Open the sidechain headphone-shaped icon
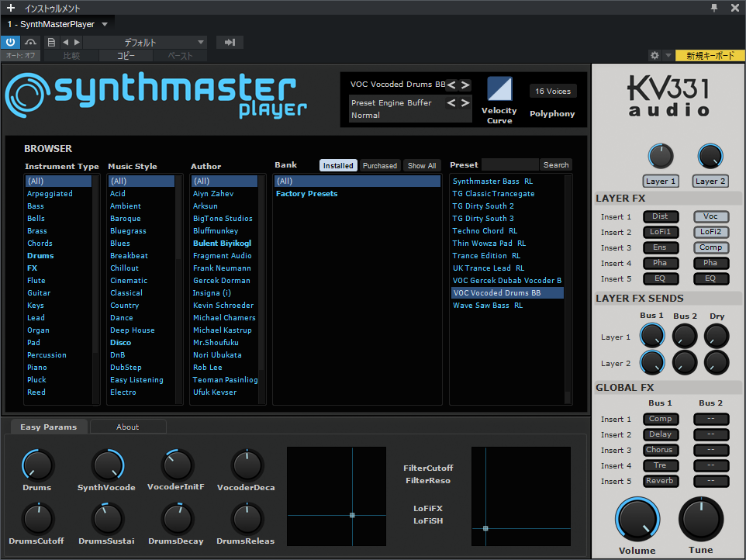The image size is (746, 560). 30,42
